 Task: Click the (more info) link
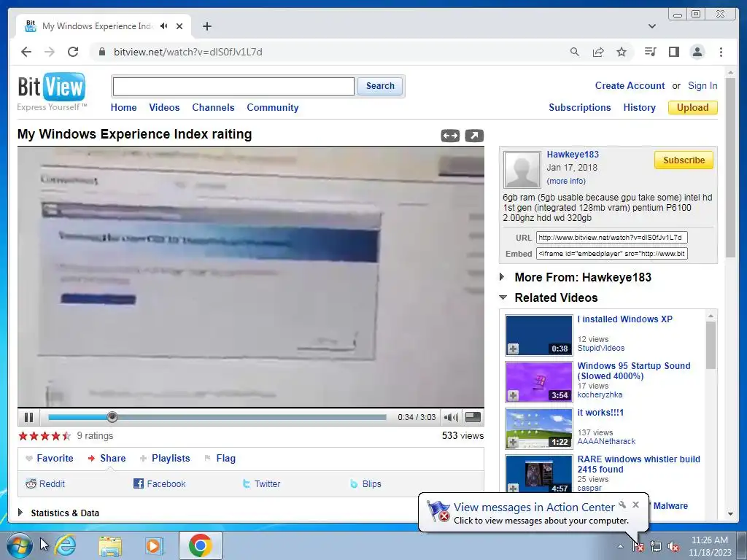(566, 181)
